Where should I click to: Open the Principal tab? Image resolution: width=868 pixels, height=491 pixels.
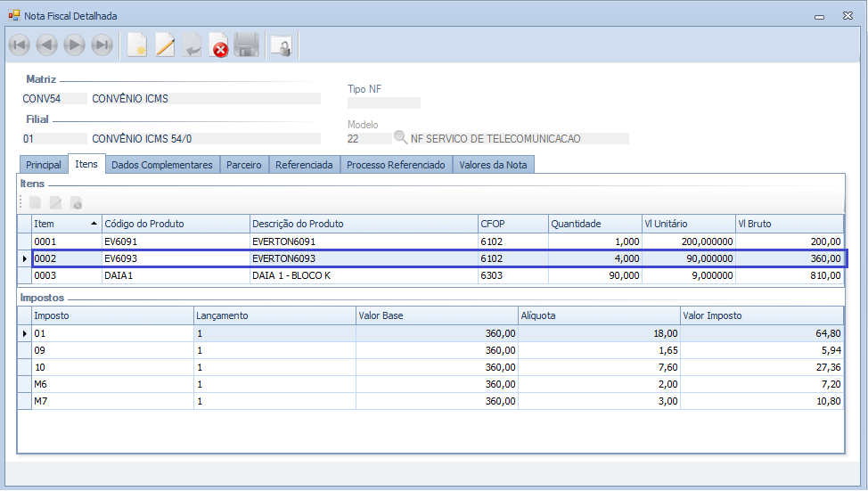(x=44, y=165)
